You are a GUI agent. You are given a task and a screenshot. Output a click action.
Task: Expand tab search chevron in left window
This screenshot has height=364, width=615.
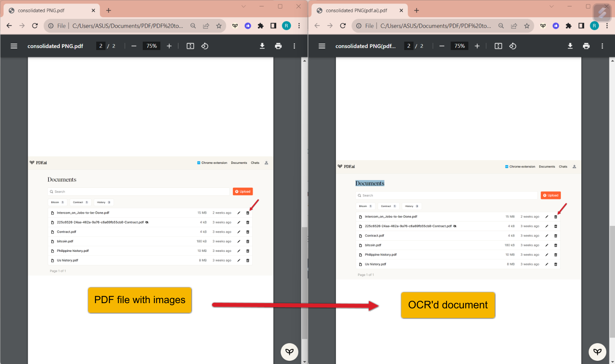[x=243, y=6]
